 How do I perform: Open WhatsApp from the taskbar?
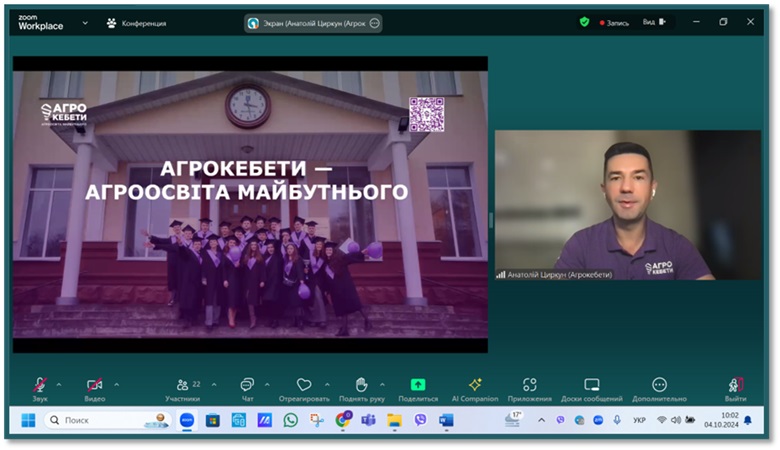coord(291,421)
